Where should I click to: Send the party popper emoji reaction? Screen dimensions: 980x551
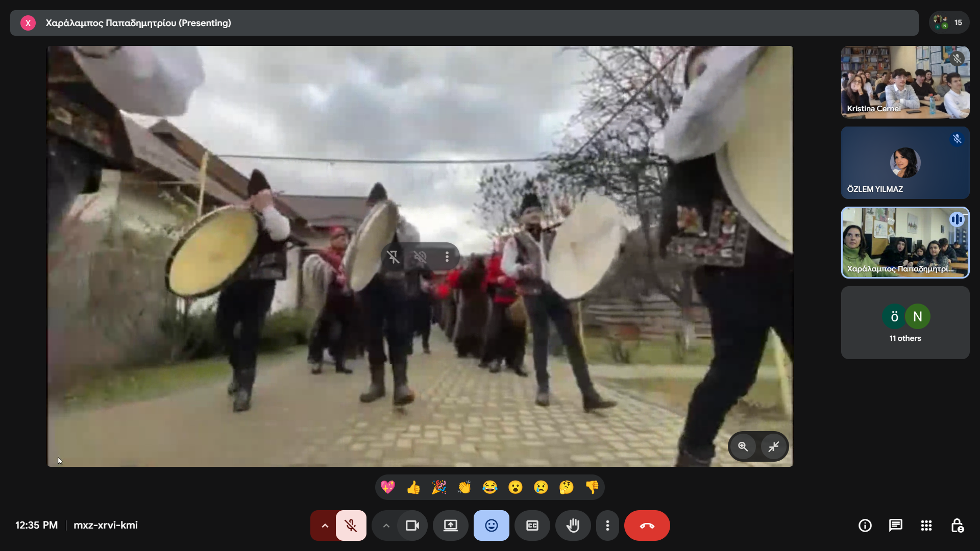click(x=439, y=487)
